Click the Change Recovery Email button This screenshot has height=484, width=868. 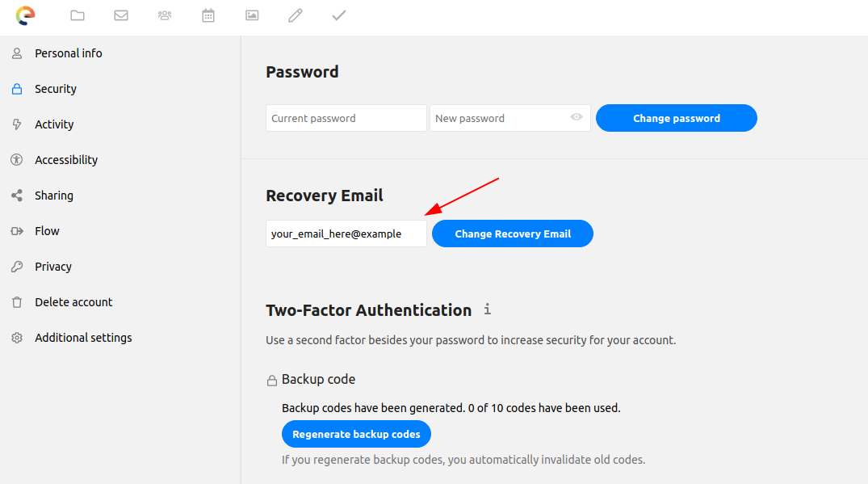pyautogui.click(x=512, y=233)
